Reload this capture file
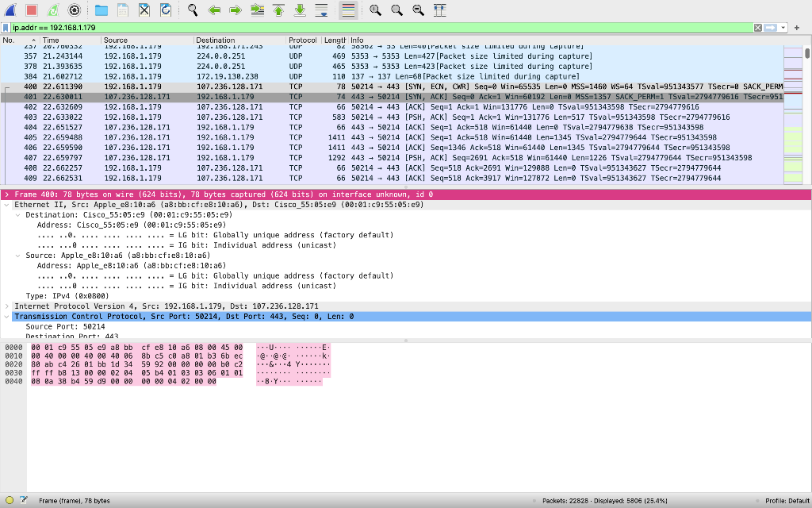This screenshot has height=508, width=812. point(166,10)
